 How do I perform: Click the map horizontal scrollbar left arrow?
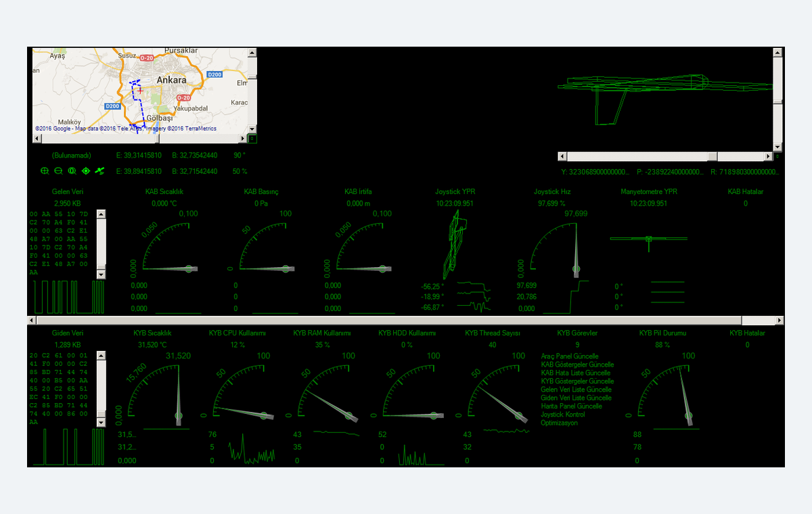click(x=37, y=139)
